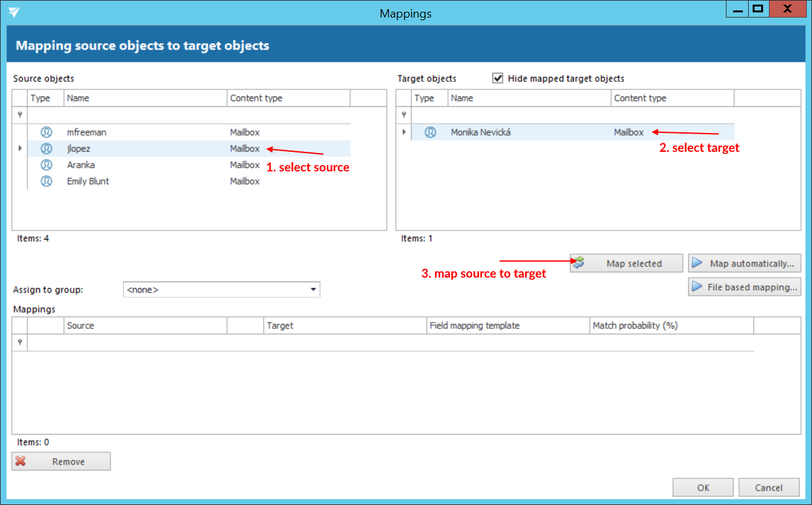Click the Monika Nevická mailbox icon

coord(430,132)
